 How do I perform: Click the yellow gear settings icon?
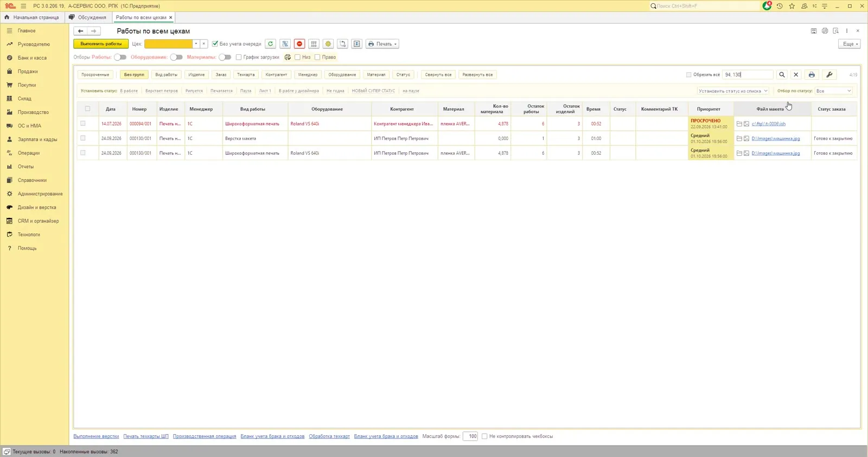coord(328,44)
